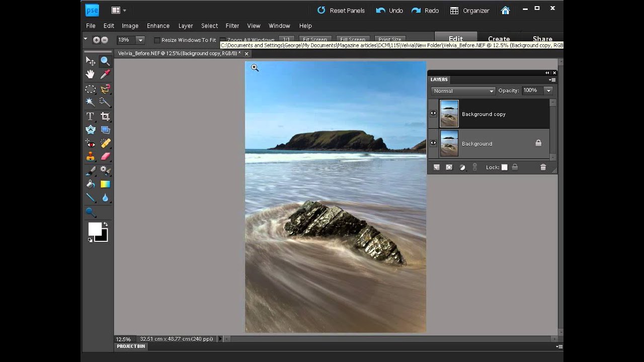This screenshot has width=644, height=362.
Task: Swap foreground and background colors
Action: [x=106, y=224]
